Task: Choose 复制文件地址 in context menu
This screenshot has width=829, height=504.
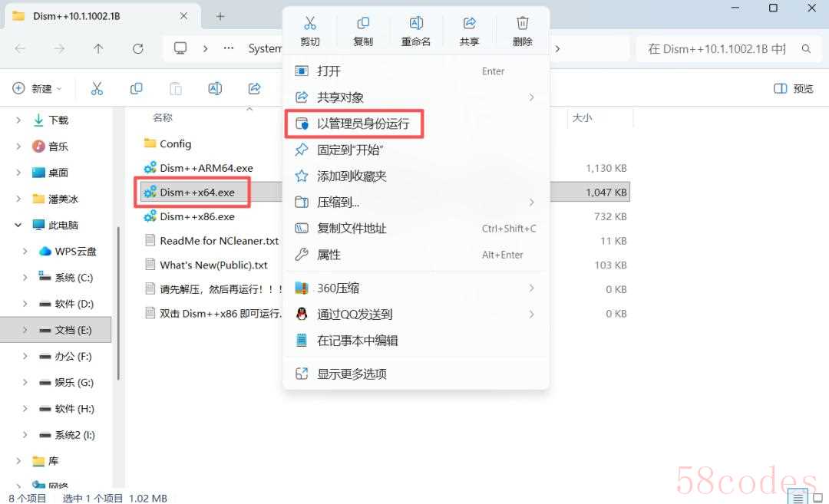Action: pos(416,229)
